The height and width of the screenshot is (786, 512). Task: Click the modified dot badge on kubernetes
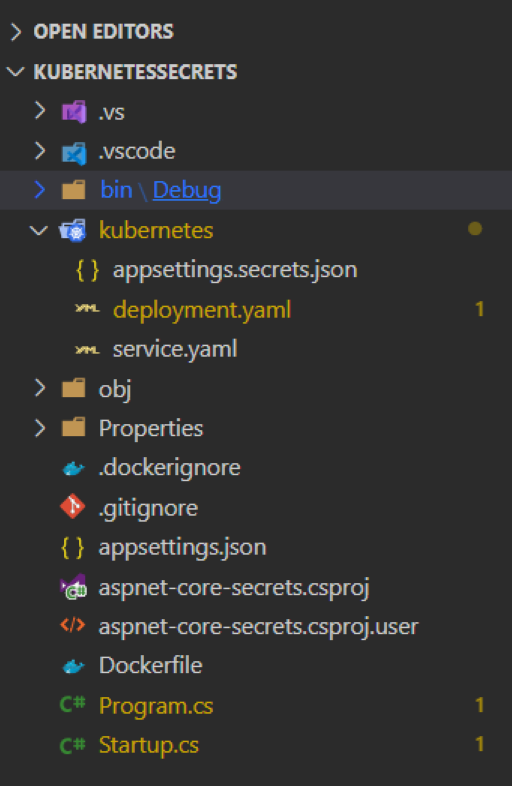[x=475, y=229]
